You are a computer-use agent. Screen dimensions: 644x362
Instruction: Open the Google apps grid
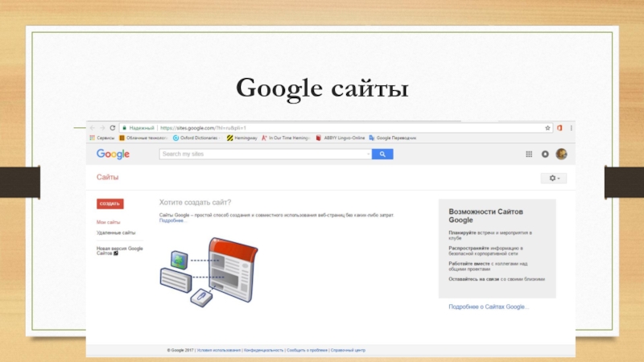(x=529, y=154)
